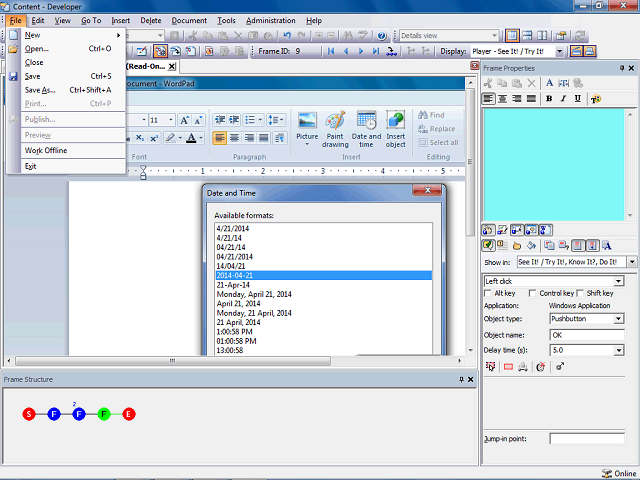640x480 pixels.
Task: Check the Alt key checkbox
Action: click(487, 293)
